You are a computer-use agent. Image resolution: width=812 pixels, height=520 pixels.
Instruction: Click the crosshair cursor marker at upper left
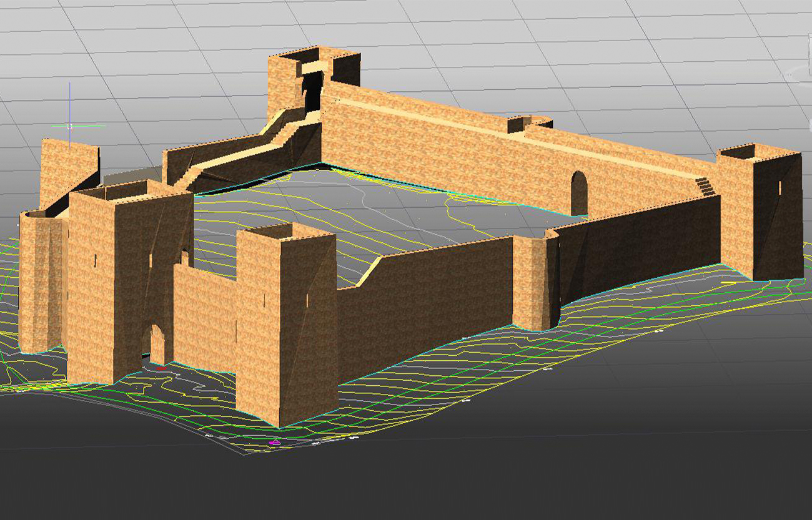click(x=70, y=126)
